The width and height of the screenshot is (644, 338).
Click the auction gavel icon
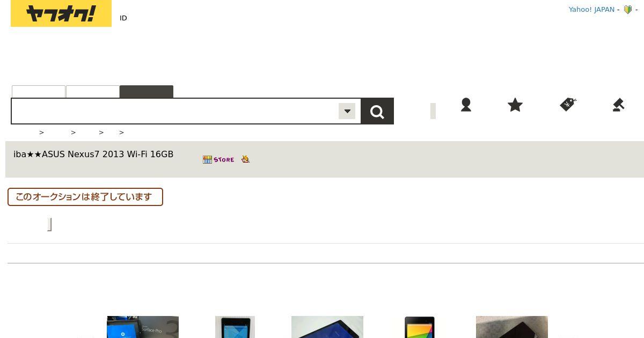[618, 105]
